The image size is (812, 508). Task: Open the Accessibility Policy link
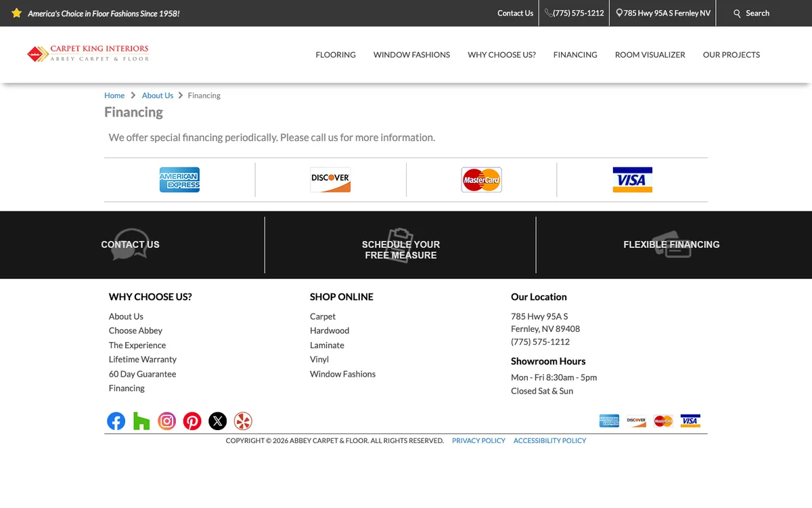[x=549, y=440]
